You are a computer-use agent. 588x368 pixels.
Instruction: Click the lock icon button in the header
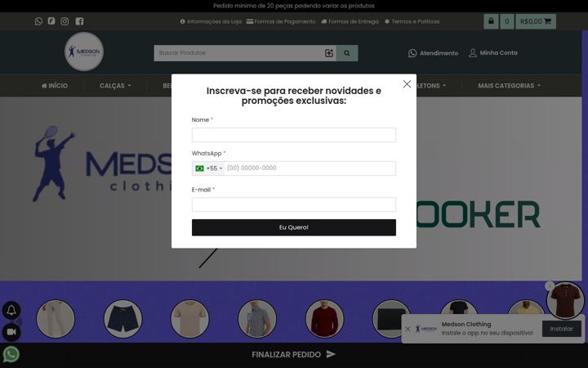[x=491, y=21]
